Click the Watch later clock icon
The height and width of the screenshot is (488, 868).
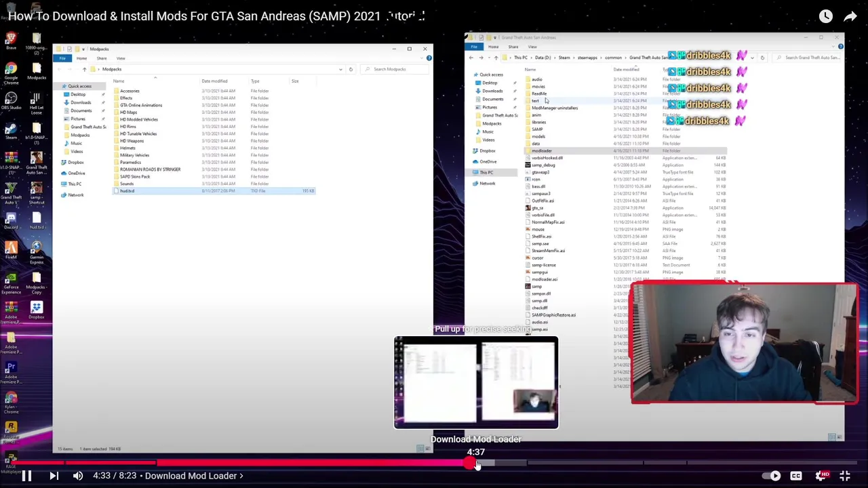(x=825, y=16)
